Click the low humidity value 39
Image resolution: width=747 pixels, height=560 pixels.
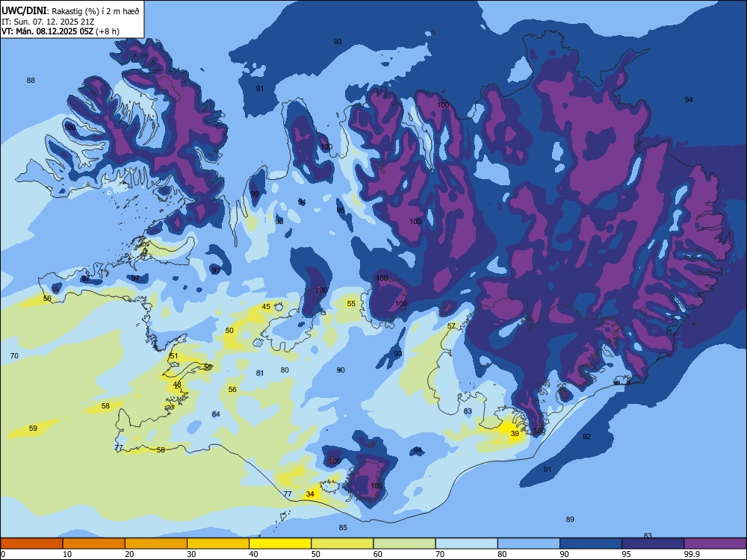point(515,433)
